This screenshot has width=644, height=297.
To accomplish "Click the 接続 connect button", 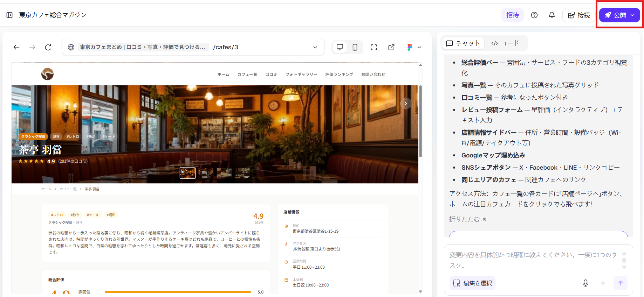I will click(579, 15).
